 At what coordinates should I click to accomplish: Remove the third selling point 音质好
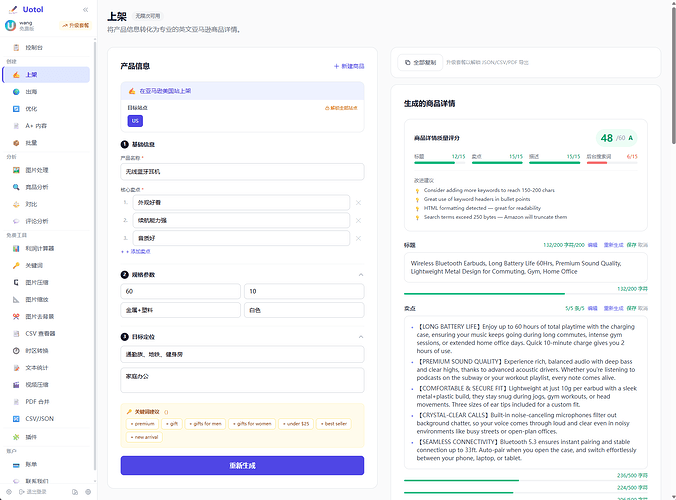pyautogui.click(x=358, y=238)
